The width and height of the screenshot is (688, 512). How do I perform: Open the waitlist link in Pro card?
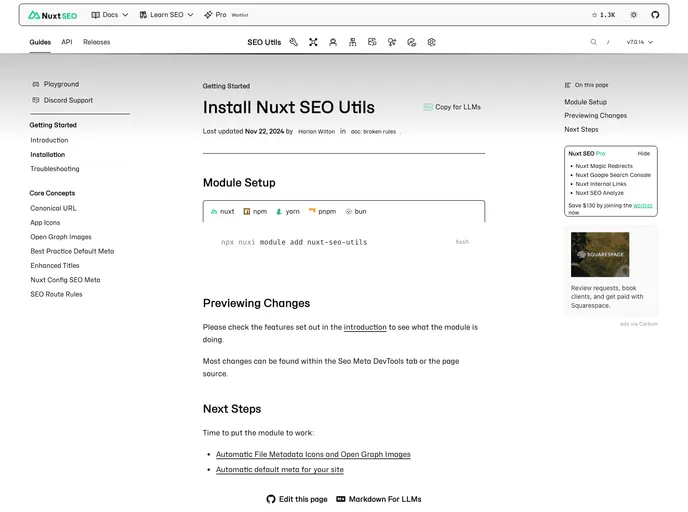tap(643, 205)
